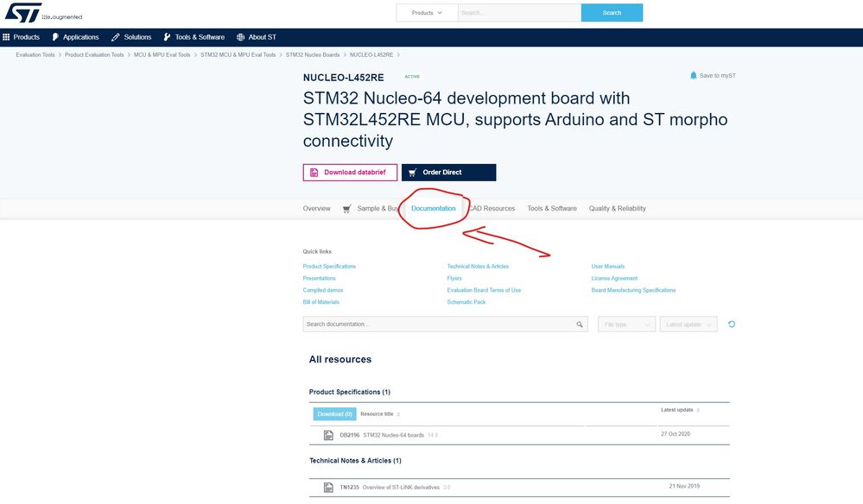This screenshot has width=863, height=504.
Task: Sort by Resource title arrows
Action: tap(398, 414)
